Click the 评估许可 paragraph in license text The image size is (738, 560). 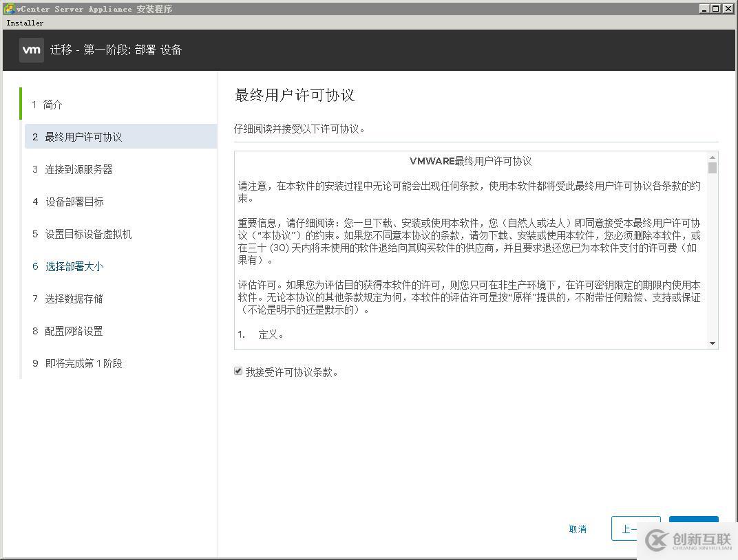point(470,297)
